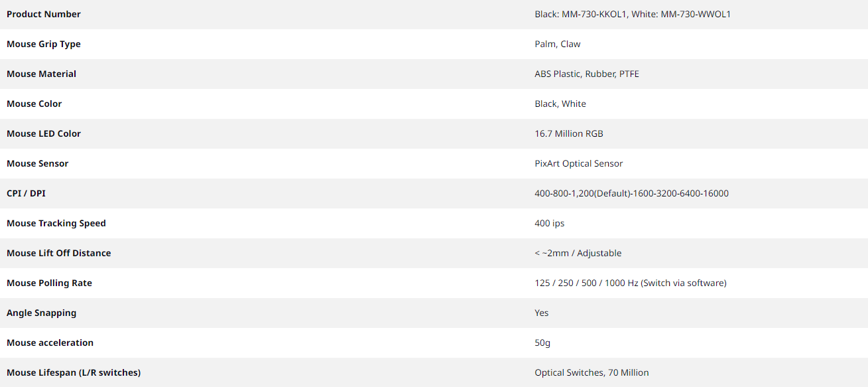Click the Mouse Lift Off Distance label

click(59, 253)
